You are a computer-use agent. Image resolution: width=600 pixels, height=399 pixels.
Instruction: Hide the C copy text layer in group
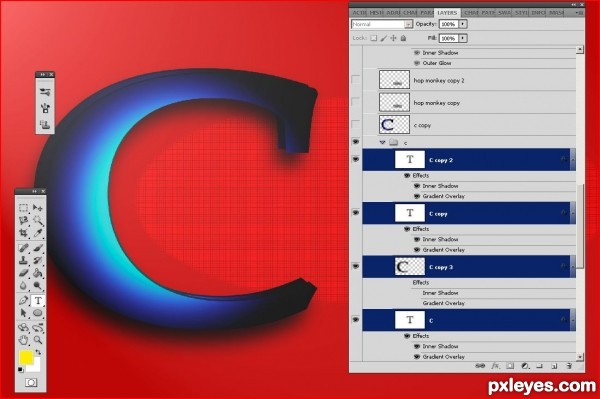click(x=356, y=212)
